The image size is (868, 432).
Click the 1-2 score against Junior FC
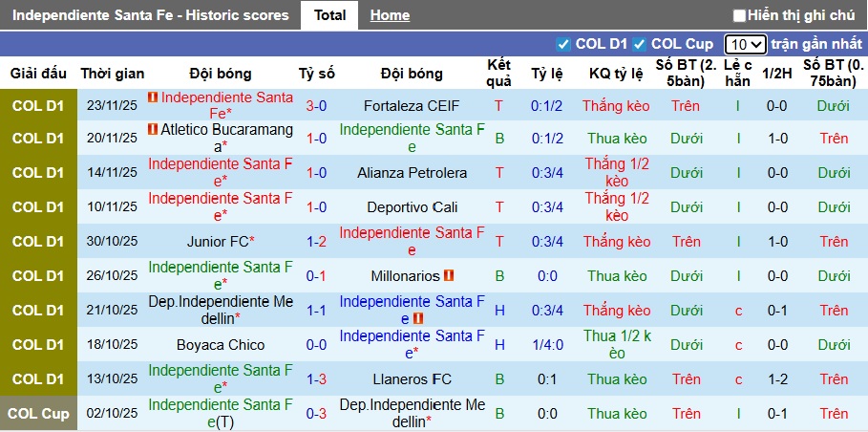(x=316, y=242)
